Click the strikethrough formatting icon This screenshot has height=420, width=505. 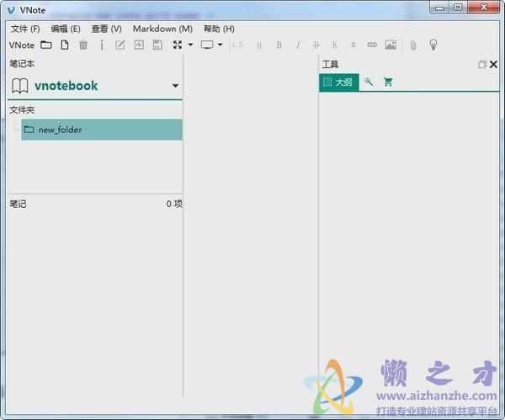coord(316,45)
